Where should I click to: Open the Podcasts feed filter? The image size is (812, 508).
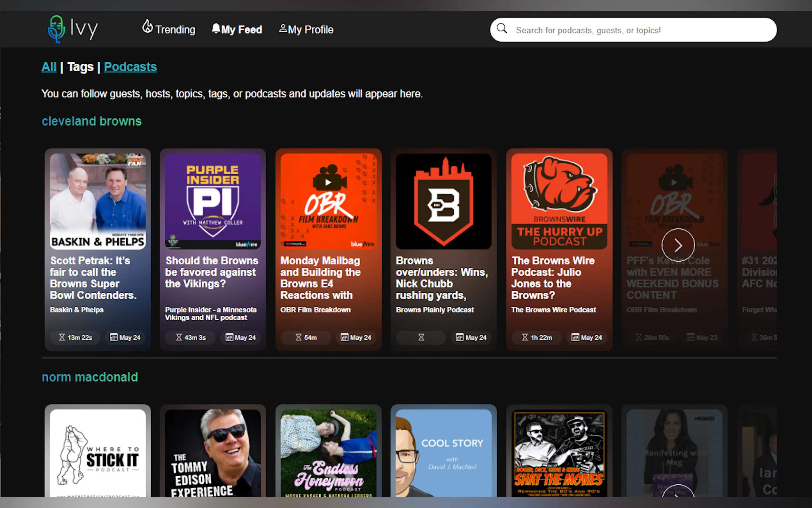[130, 67]
